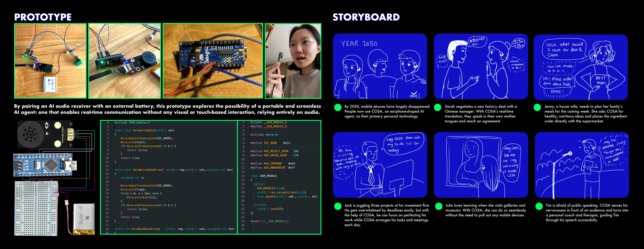Click the PROTOTYPE heading
The height and width of the screenshot is (249, 644).
43,17
